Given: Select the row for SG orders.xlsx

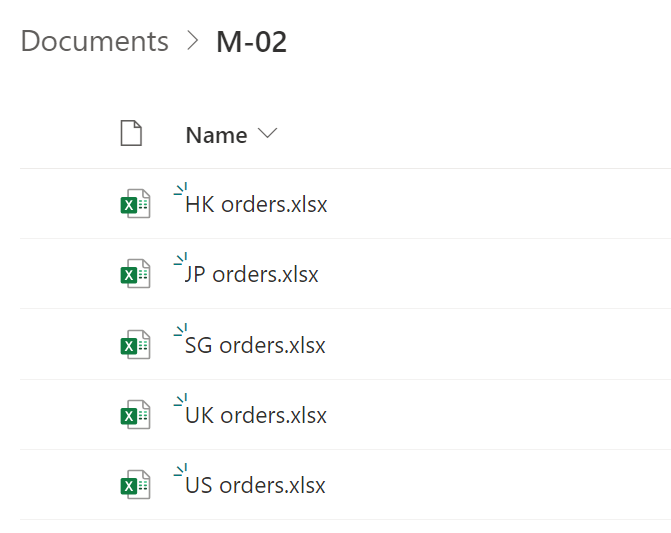Looking at the screenshot, I should (345, 344).
